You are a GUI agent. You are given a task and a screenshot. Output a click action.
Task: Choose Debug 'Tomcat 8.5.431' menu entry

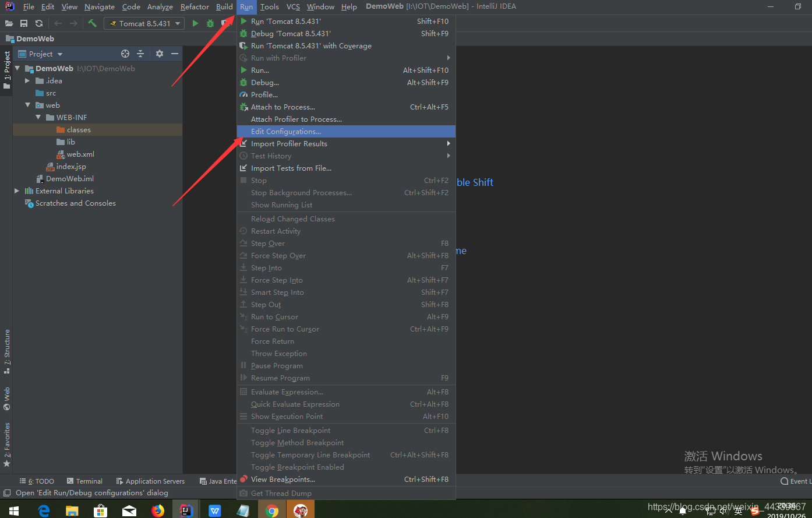point(346,33)
